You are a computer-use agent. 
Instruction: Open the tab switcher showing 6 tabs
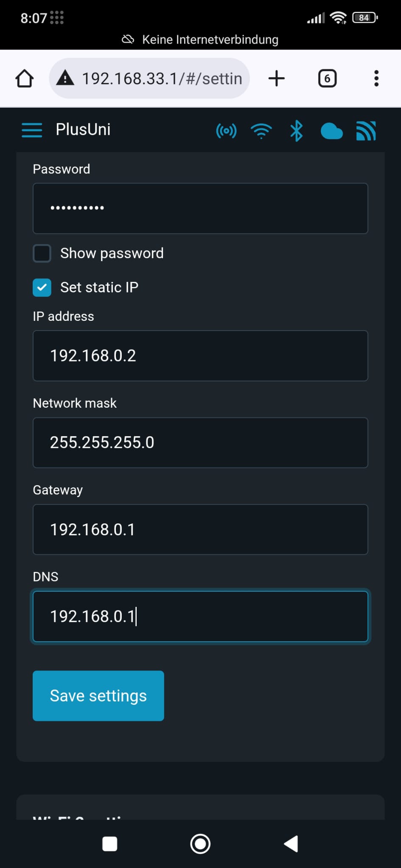click(327, 78)
